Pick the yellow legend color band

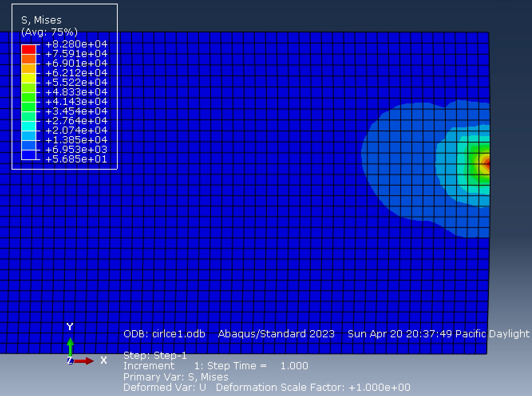point(29,78)
